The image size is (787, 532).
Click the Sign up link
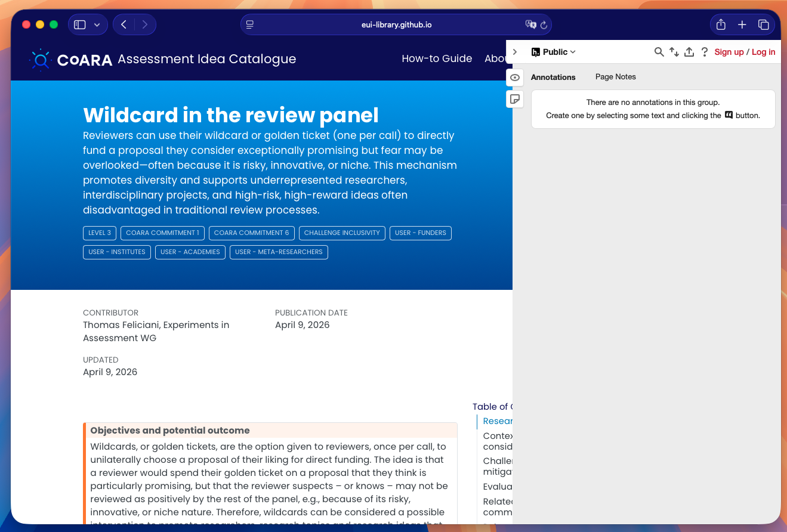click(x=729, y=52)
